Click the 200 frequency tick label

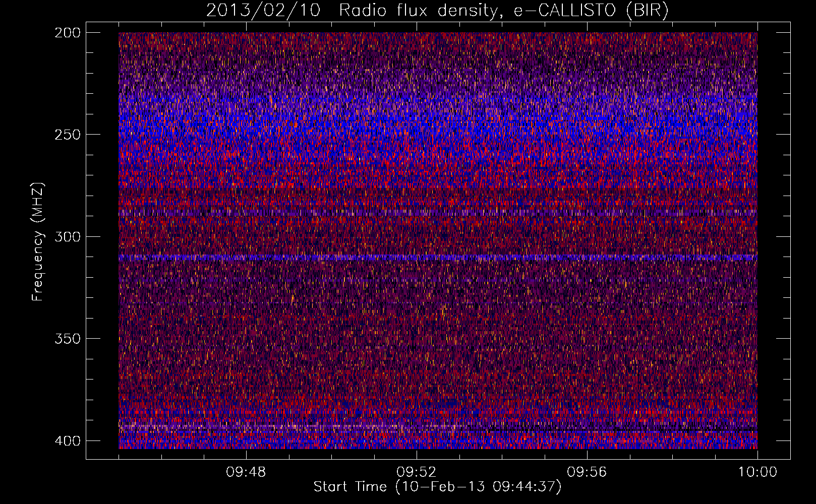click(67, 32)
